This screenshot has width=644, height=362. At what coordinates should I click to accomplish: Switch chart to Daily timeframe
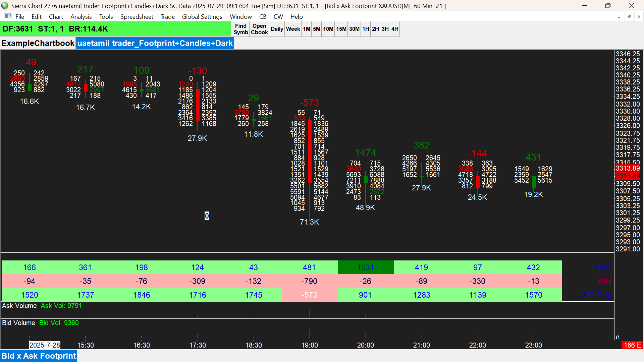[x=277, y=29]
